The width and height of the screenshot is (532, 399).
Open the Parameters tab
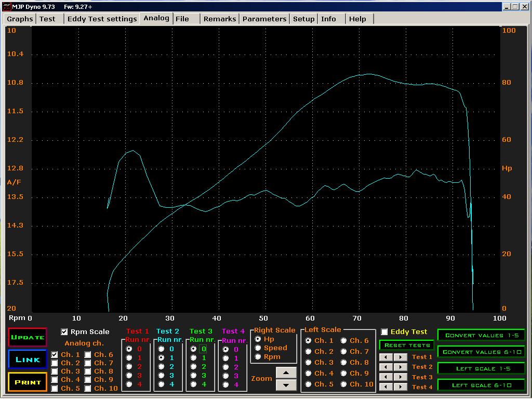coord(264,19)
